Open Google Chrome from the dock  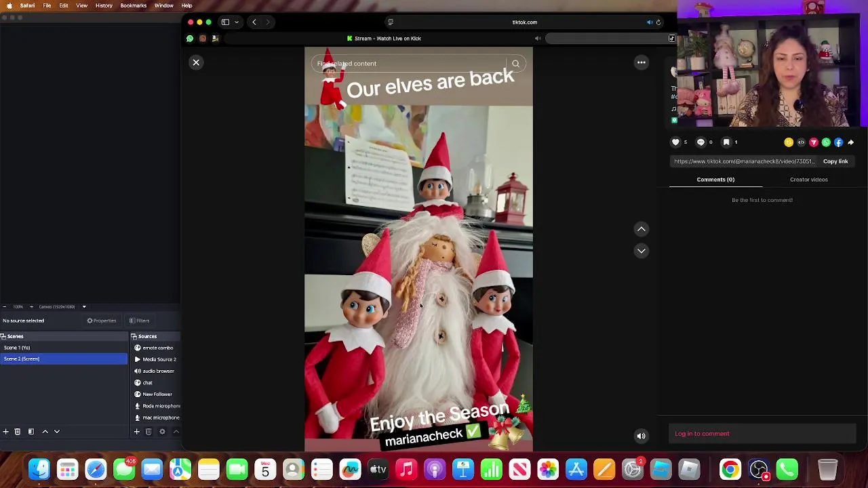coord(730,469)
